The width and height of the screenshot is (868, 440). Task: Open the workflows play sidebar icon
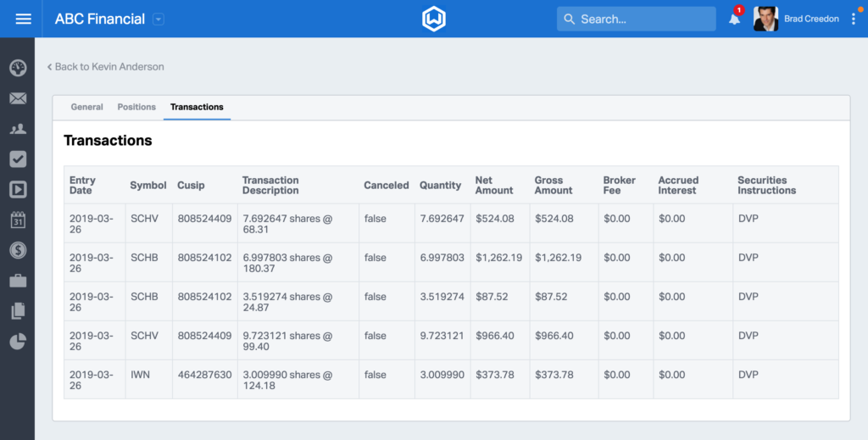coord(18,190)
